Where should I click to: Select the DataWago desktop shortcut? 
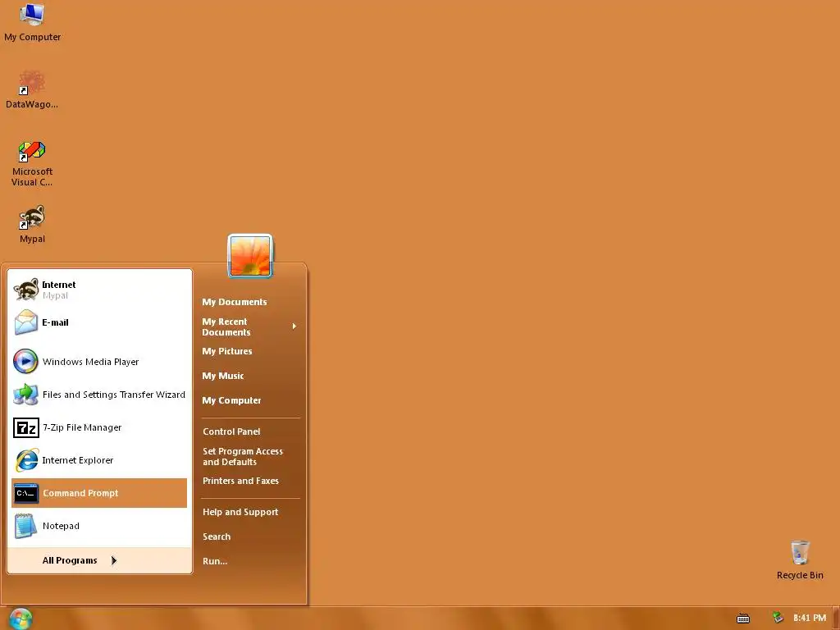pos(32,89)
